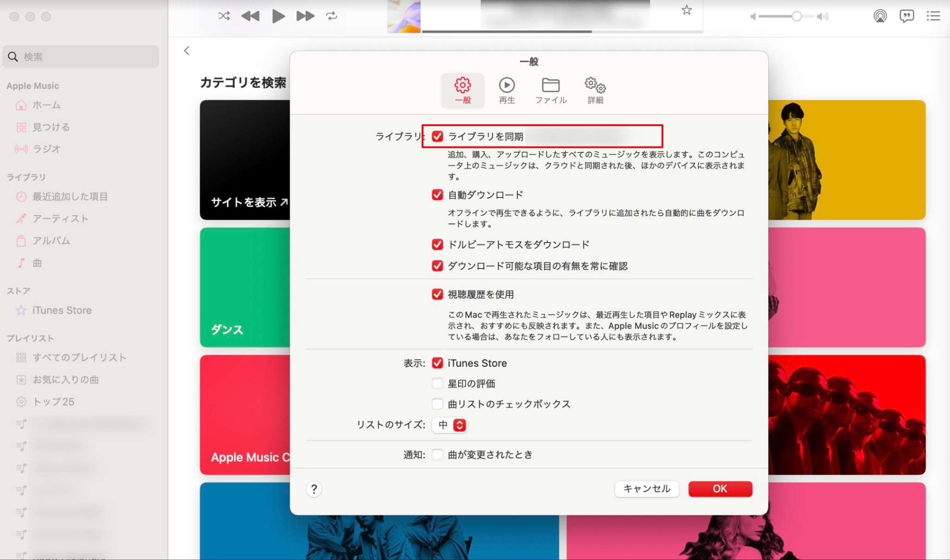This screenshot has width=950, height=560.
Task: Open AirPlay output selector
Action: click(x=880, y=16)
